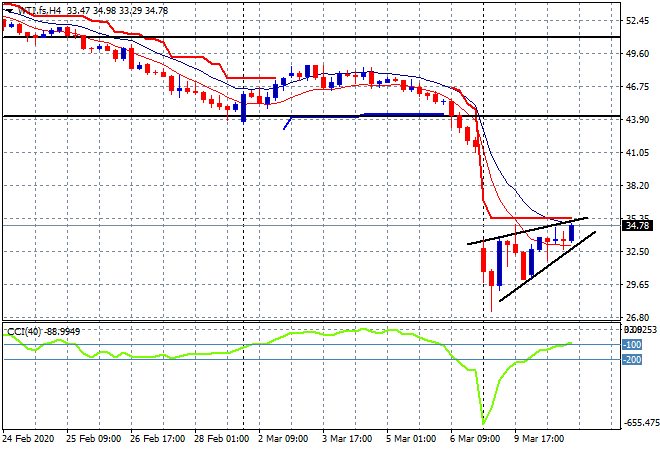Click the red horizontal level line near 35.35
The width and height of the screenshot is (660, 450).
[531, 218]
